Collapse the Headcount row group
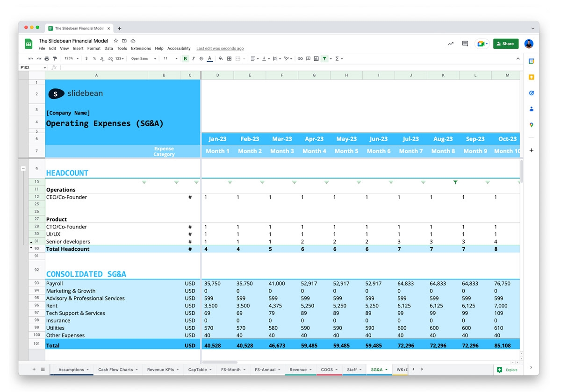 [23, 168]
